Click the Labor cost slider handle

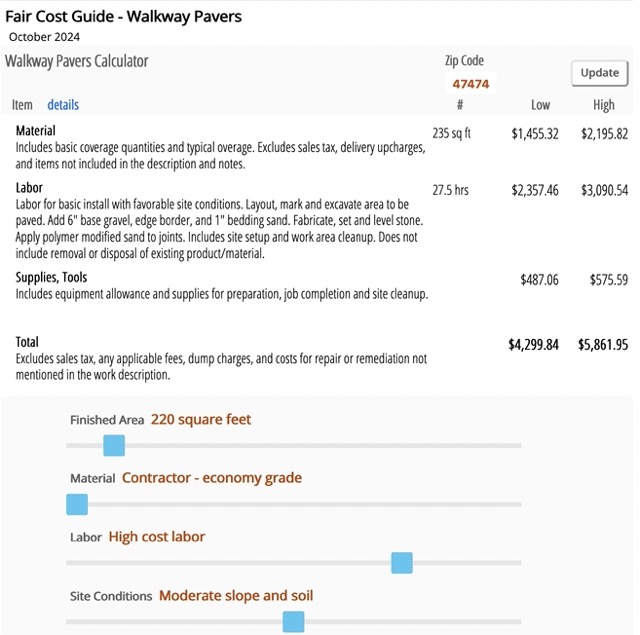coord(402,563)
